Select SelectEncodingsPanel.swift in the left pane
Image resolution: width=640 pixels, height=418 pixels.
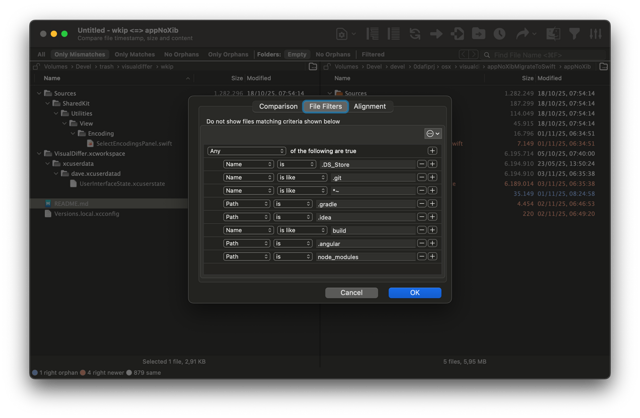(134, 144)
